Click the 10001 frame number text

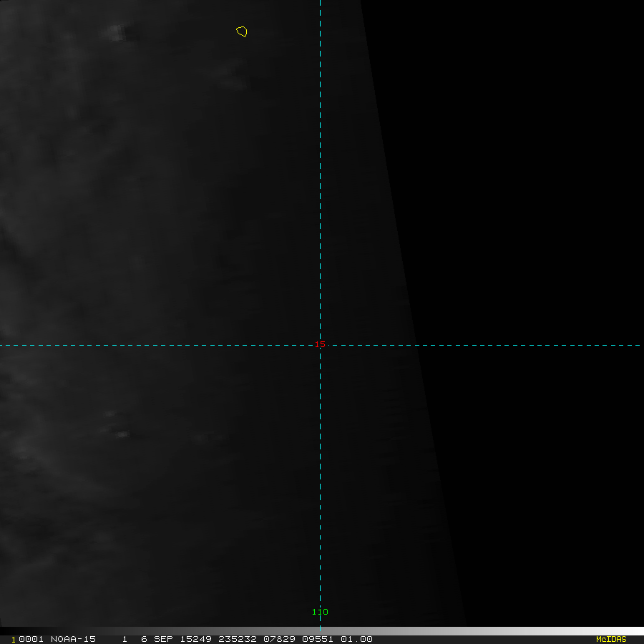point(27,639)
